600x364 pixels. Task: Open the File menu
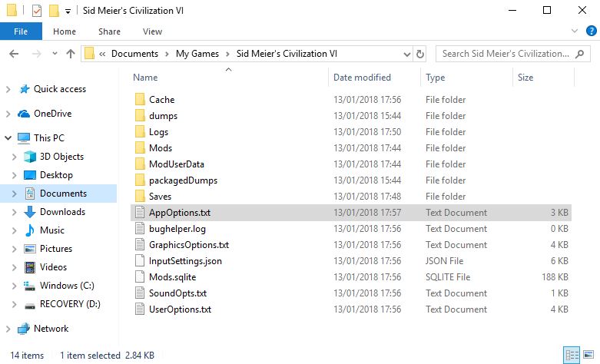pos(21,31)
